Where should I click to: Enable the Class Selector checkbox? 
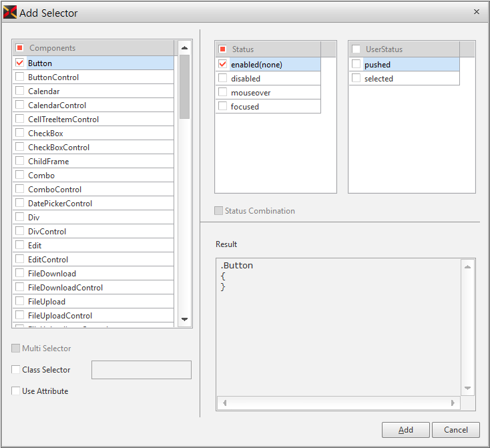tap(16, 370)
